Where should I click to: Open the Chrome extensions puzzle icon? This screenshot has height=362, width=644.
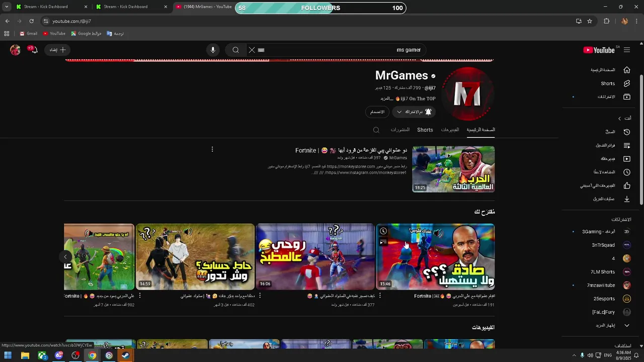tap(606, 21)
